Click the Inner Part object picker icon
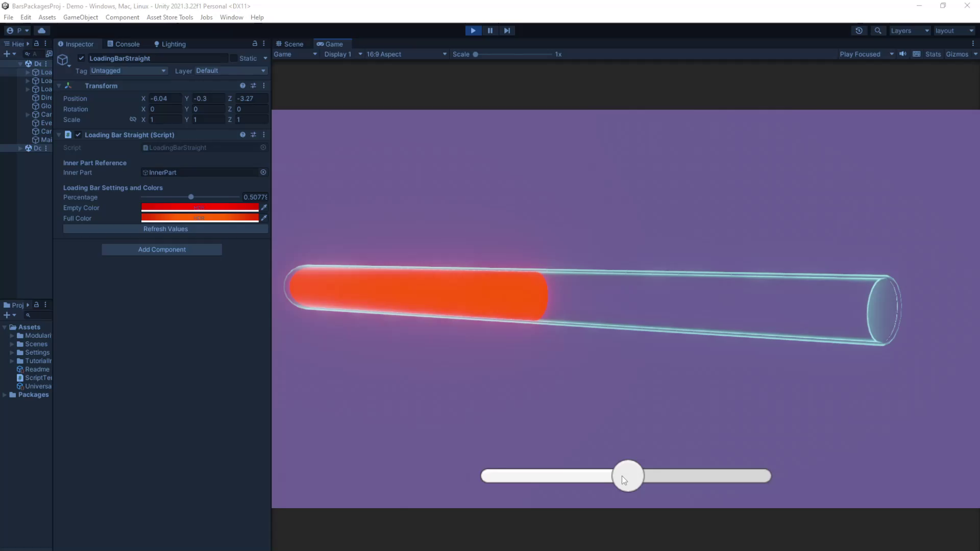 coord(263,172)
